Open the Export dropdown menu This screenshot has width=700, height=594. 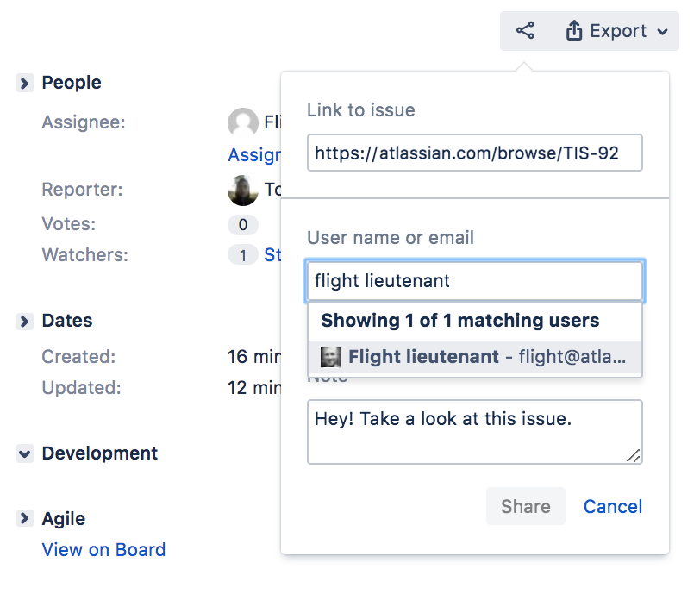click(x=617, y=31)
